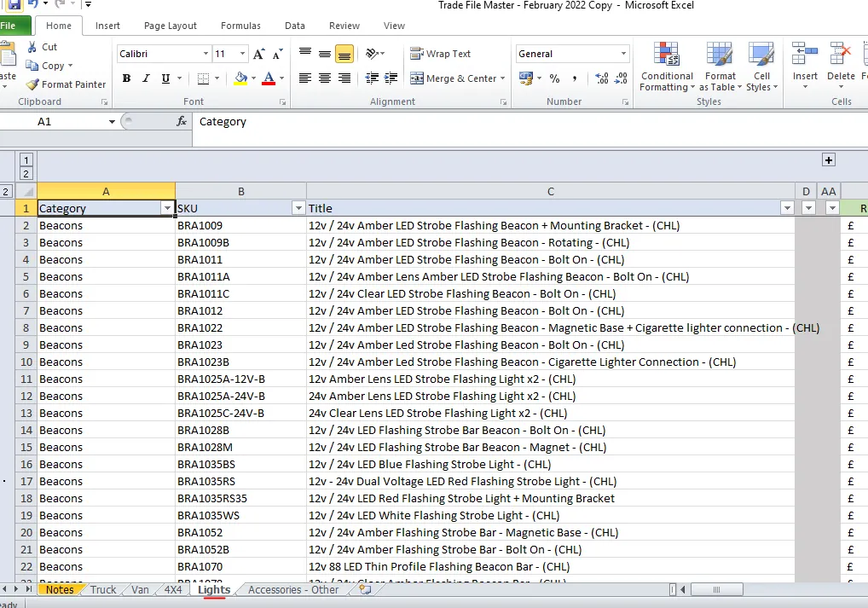The image size is (868, 608).
Task: Expand the font size dropdown
Action: [242, 54]
